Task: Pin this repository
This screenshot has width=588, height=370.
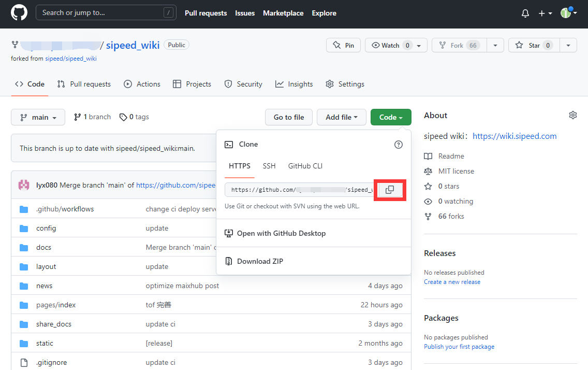Action: pyautogui.click(x=343, y=46)
